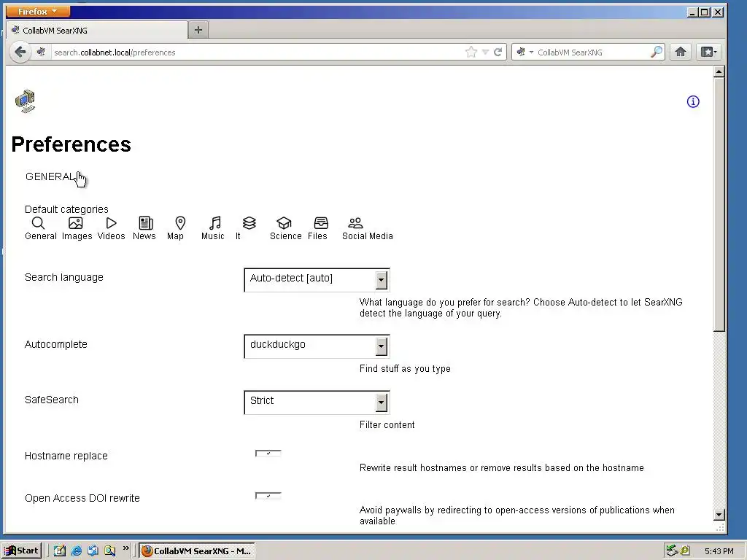Click the 'Filter content' description text
The width and height of the screenshot is (747, 560).
tap(387, 425)
